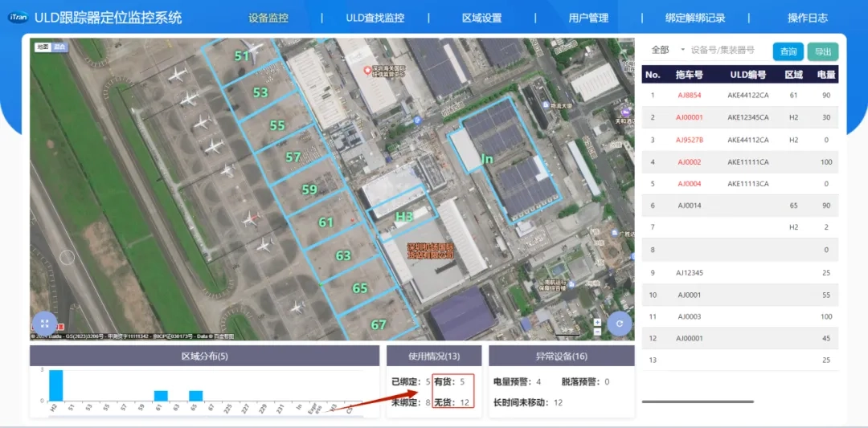Zoom out with the map minus icon

pyautogui.click(x=597, y=331)
